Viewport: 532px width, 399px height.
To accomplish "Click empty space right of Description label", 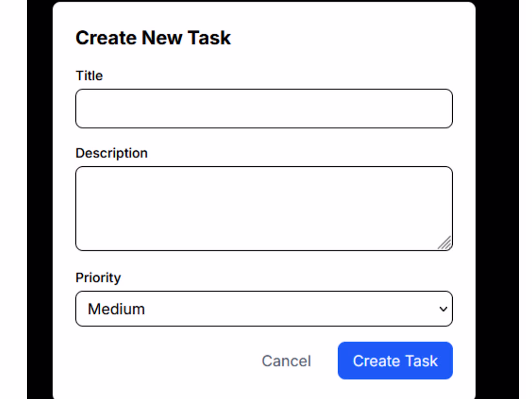I will pos(300,153).
